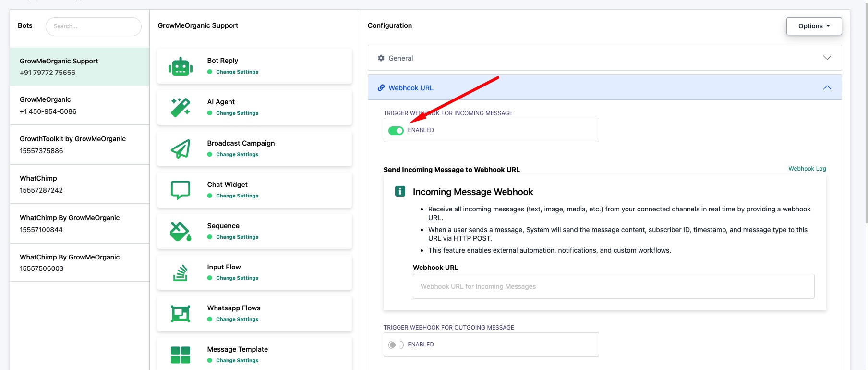Select the GrowMeOrganic Support bot
The image size is (868, 370).
80,67
